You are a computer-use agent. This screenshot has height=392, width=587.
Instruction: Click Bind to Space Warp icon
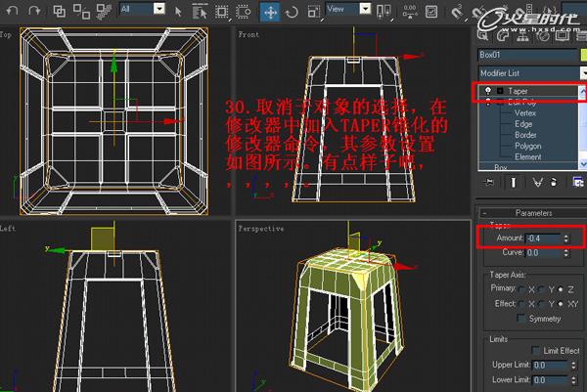104,11
